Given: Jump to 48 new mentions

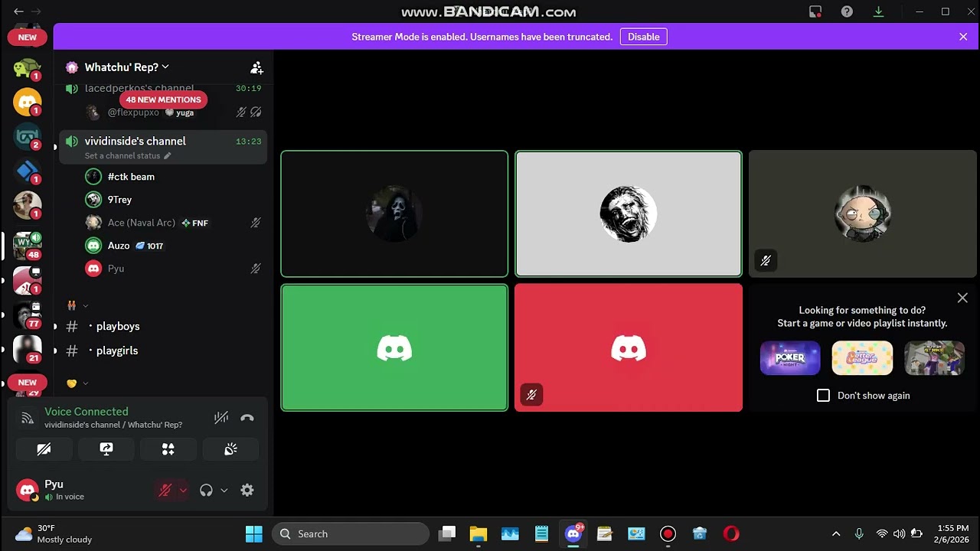Looking at the screenshot, I should coord(163,99).
